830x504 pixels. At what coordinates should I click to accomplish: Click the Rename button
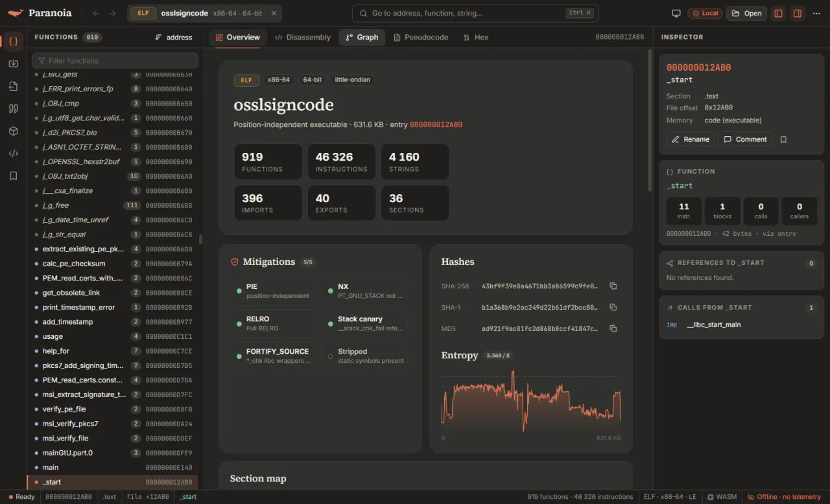click(691, 139)
